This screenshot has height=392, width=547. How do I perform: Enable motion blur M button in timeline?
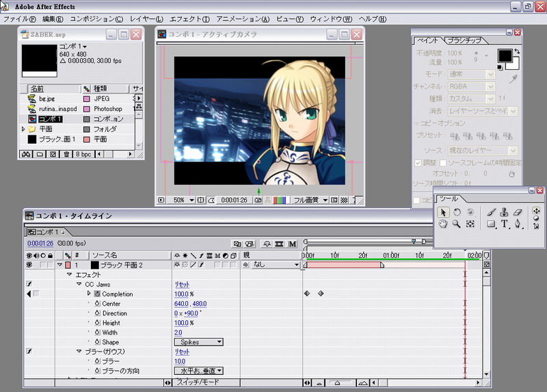(292, 244)
